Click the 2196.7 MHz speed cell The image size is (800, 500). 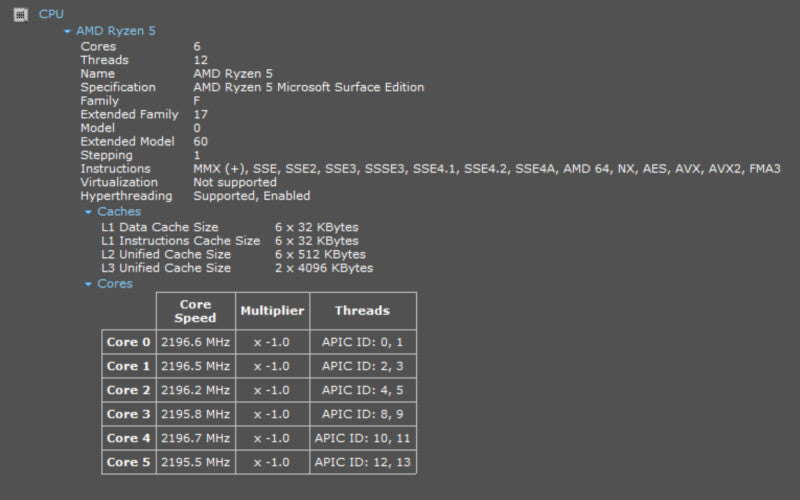(195, 438)
